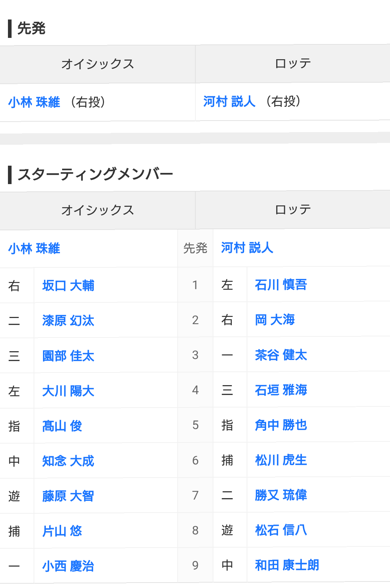Open player page for 漆原 幻汰

pos(68,321)
